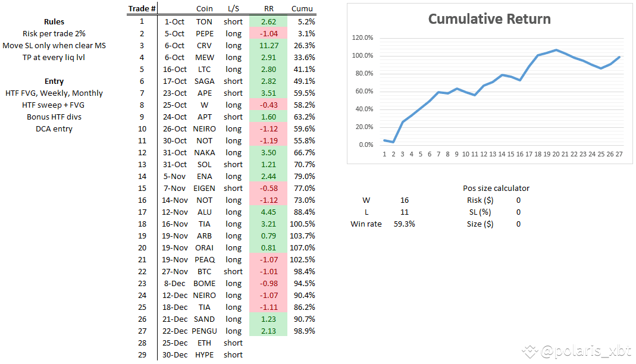The width and height of the screenshot is (636, 364).
Task: Select the Cumu column header
Action: (x=302, y=8)
